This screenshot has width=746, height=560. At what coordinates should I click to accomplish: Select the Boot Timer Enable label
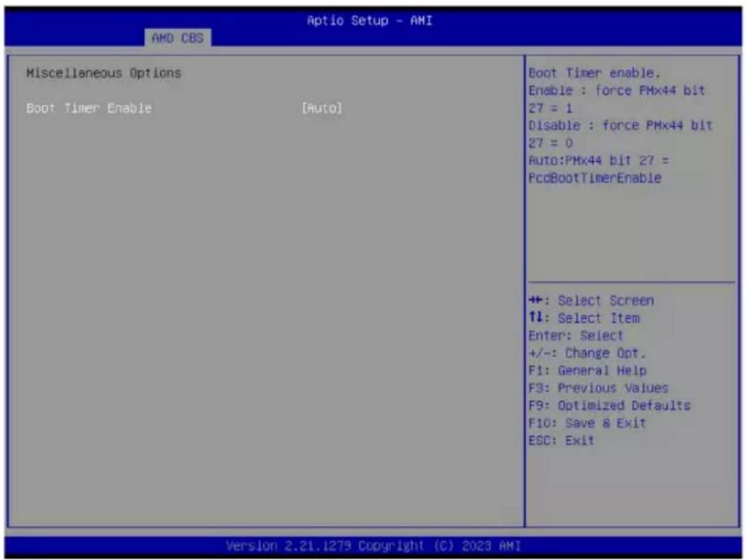click(89, 108)
